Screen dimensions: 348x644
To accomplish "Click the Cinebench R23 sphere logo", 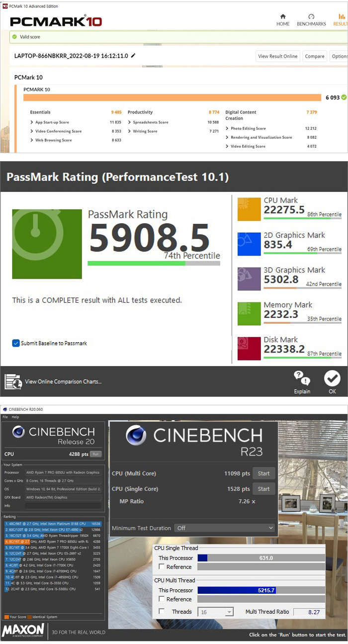I will tap(136, 435).
